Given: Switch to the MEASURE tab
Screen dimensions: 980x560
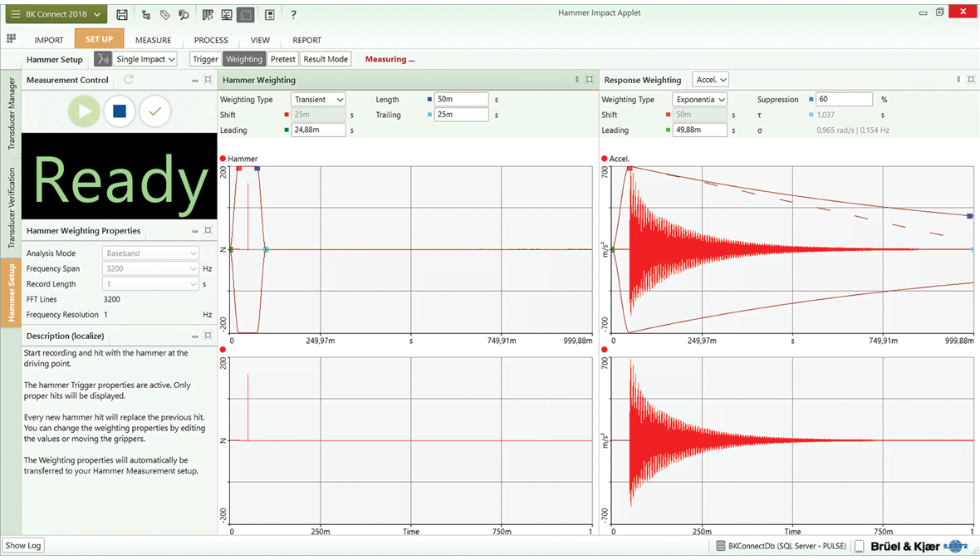Looking at the screenshot, I should (153, 40).
